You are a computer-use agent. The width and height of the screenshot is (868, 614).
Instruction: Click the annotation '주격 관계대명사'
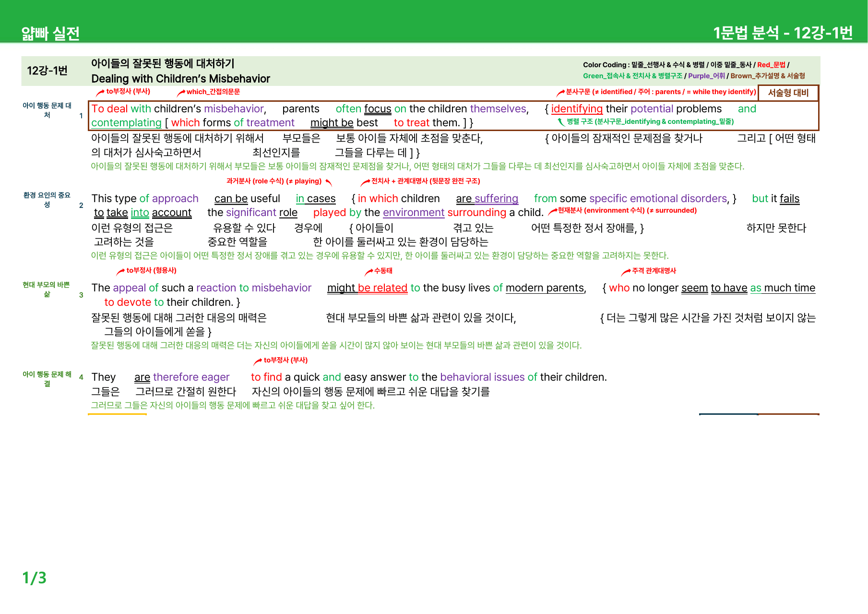click(654, 271)
